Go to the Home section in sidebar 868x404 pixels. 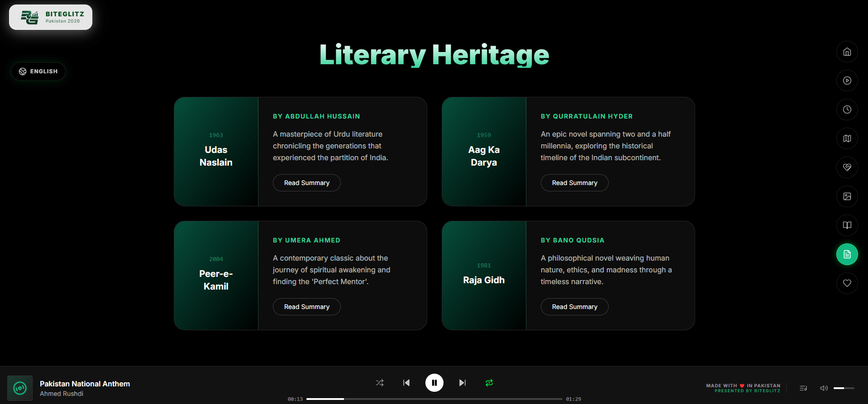[847, 52]
